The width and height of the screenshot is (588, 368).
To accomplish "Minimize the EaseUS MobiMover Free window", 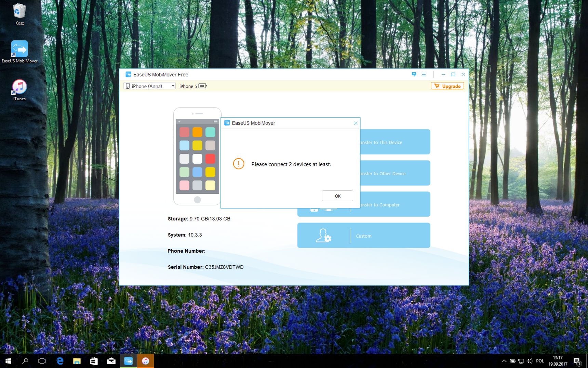I will (x=443, y=74).
